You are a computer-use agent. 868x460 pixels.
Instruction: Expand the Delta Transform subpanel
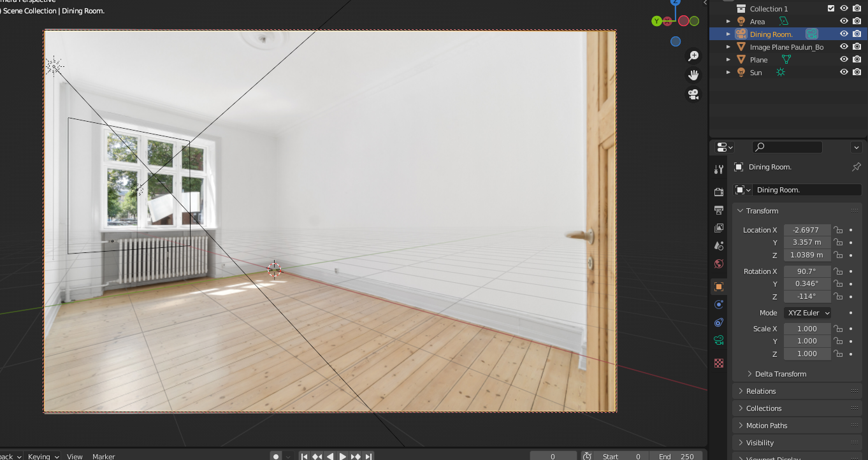click(749, 374)
